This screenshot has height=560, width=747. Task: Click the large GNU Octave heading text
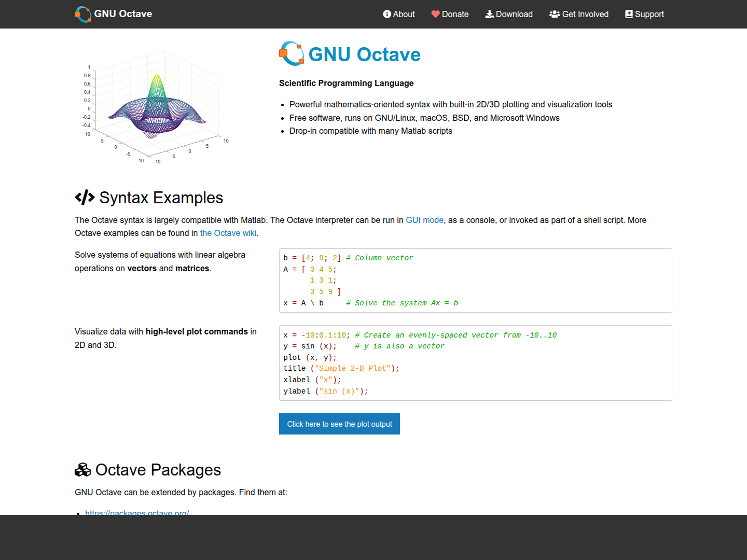(x=364, y=54)
